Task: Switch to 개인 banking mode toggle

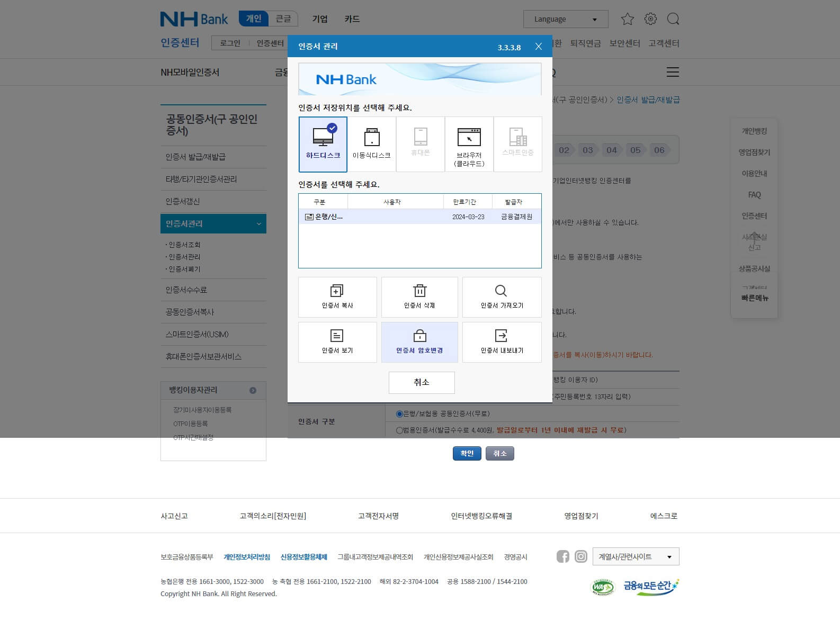Action: 254,19
